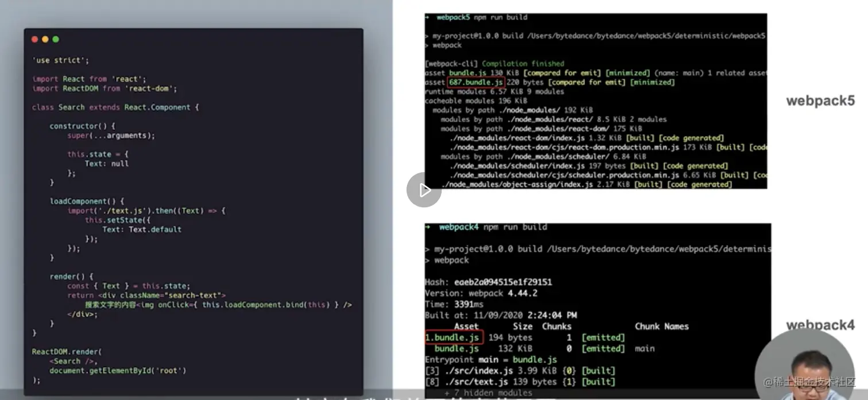Click the webpack5 label beside the top terminal
The height and width of the screenshot is (400, 868).
point(820,100)
